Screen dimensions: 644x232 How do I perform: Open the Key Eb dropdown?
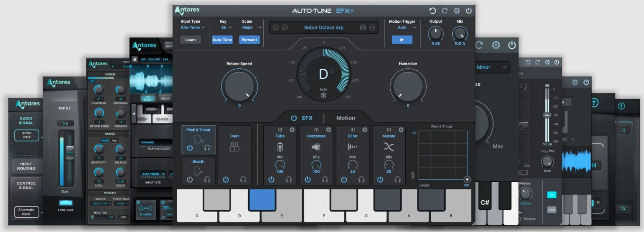pyautogui.click(x=225, y=28)
